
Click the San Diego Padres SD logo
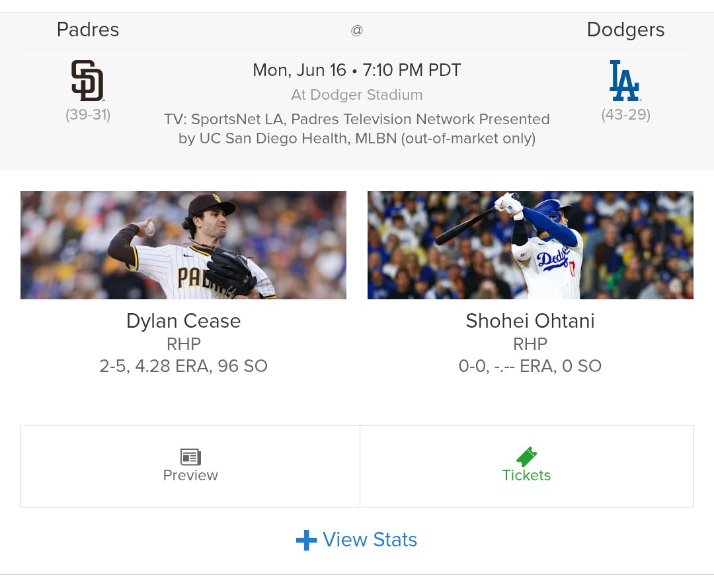pyautogui.click(x=87, y=81)
